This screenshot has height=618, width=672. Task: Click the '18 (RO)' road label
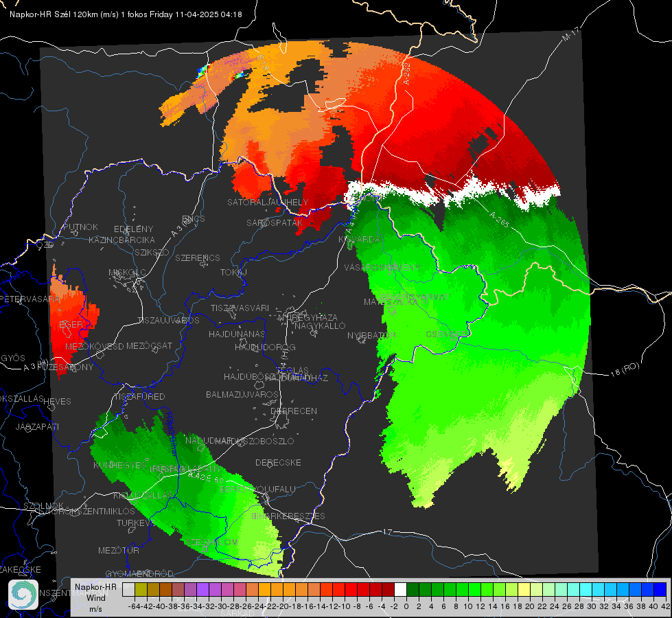coord(625,369)
